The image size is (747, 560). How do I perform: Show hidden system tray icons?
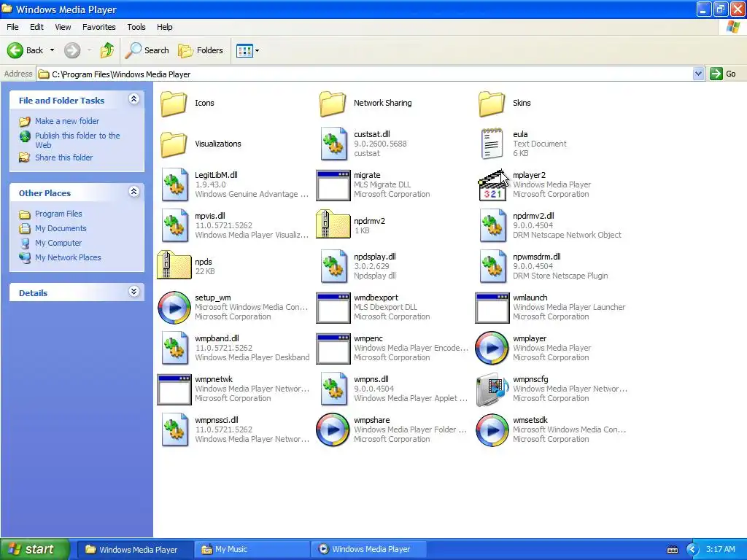tap(692, 550)
